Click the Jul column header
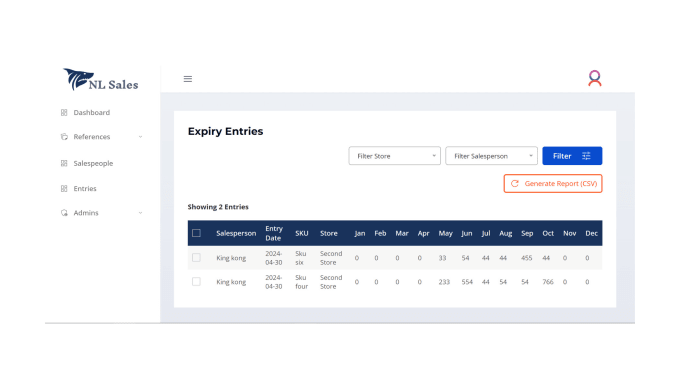 click(486, 233)
